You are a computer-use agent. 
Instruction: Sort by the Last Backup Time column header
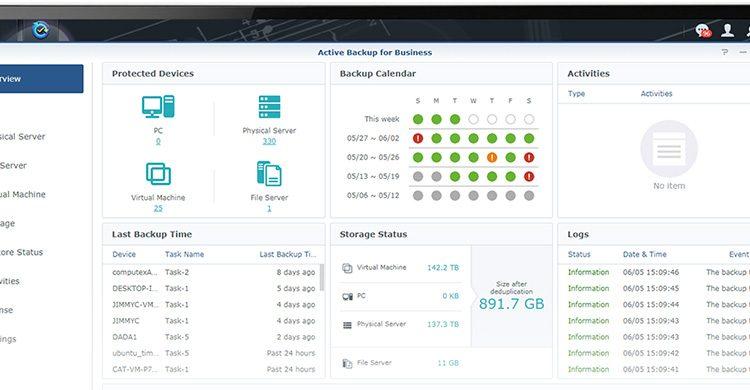[288, 254]
